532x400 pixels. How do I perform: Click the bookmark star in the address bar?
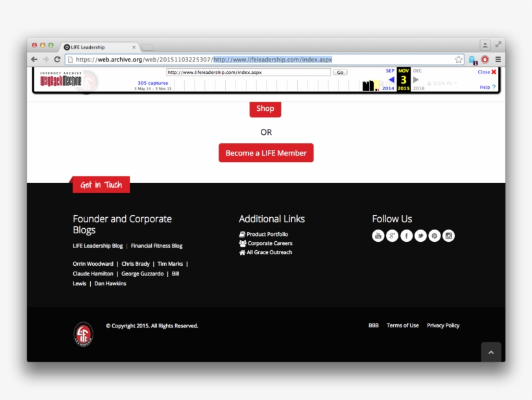point(458,58)
